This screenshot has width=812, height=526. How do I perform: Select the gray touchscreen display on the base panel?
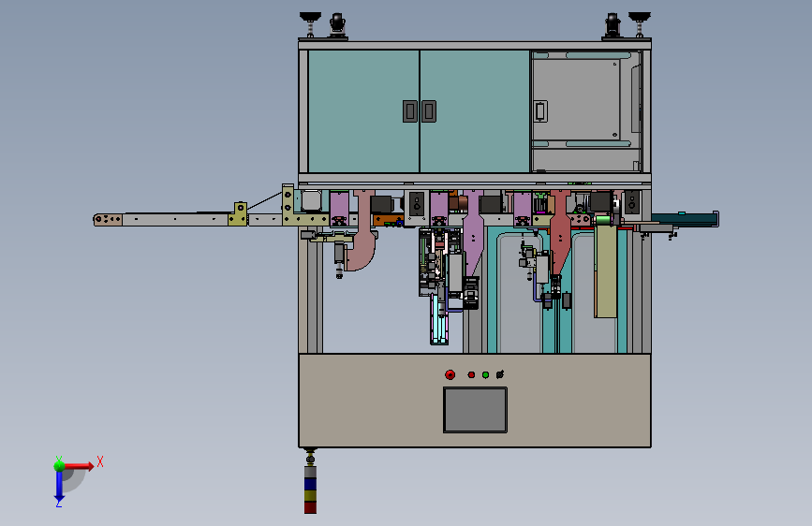475,410
